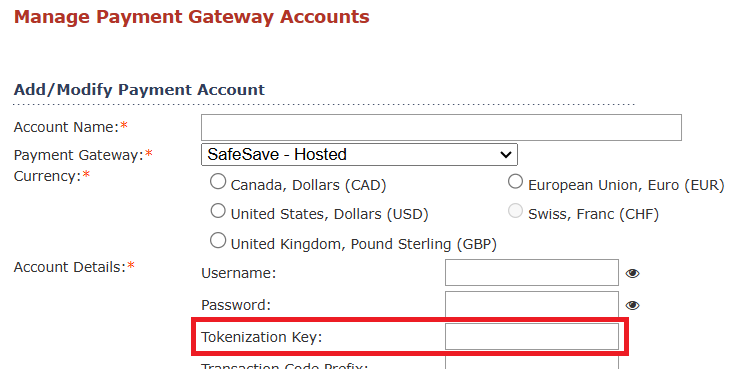Click the Manage Payment Gateway Accounts heading
Image resolution: width=735 pixels, height=369 pixels.
click(x=192, y=17)
